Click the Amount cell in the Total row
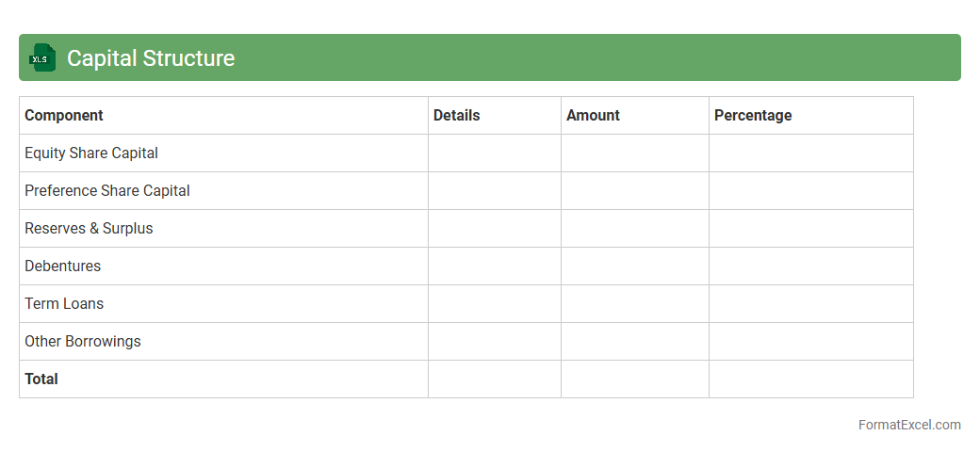980x452 pixels. click(x=635, y=379)
